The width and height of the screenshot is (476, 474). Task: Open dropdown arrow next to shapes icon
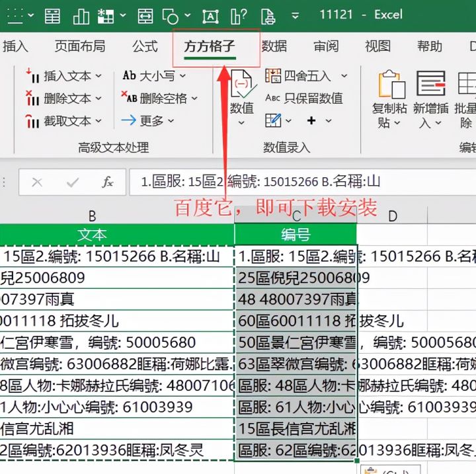187,15
